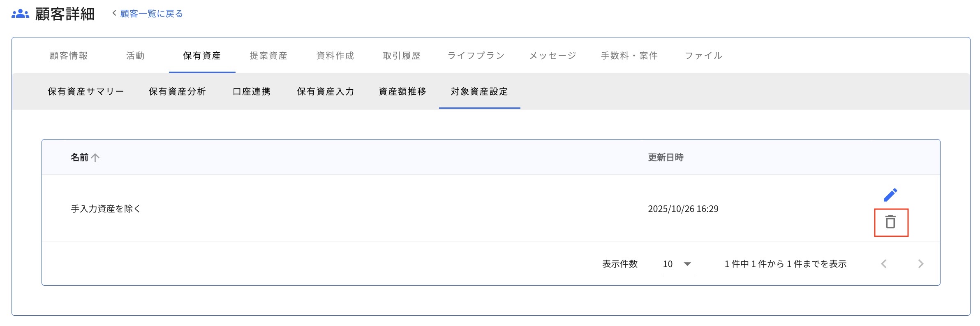980x326 pixels.
Task: Open the 活動 tab
Action: (x=135, y=56)
